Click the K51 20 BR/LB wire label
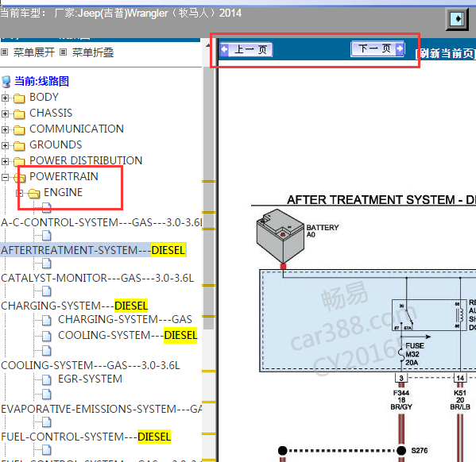Screen dimensions: 476x462 [x=460, y=400]
